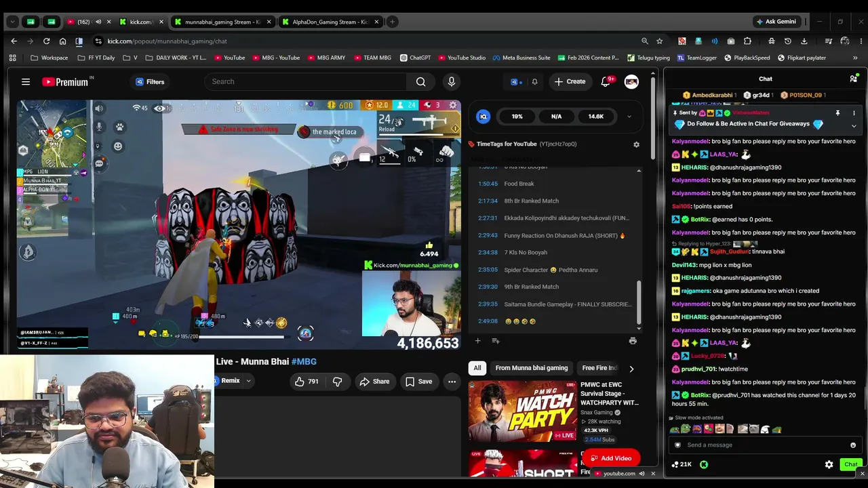Click the TimeTags list scrollbar
Image resolution: width=868 pixels, height=488 pixels.
coord(639,302)
